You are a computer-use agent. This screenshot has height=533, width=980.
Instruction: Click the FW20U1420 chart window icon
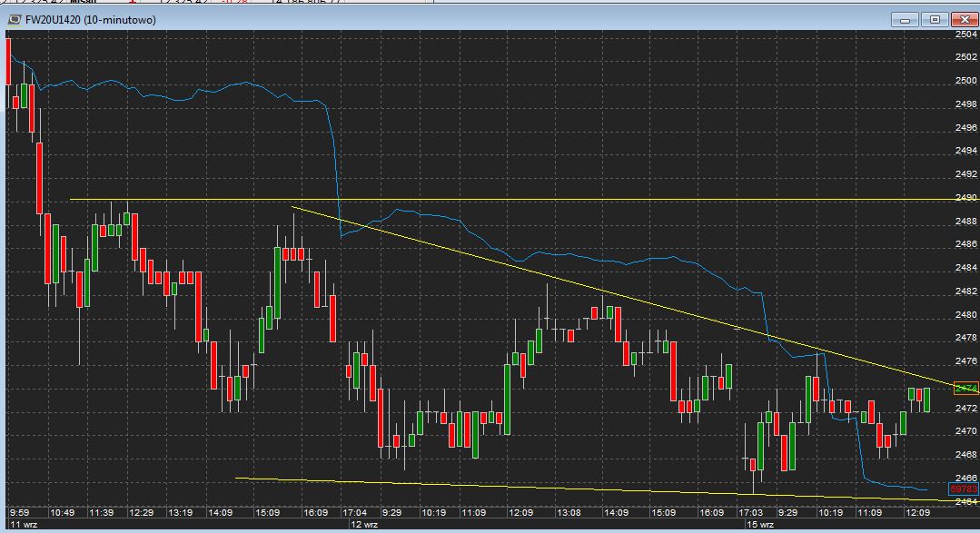(14, 20)
